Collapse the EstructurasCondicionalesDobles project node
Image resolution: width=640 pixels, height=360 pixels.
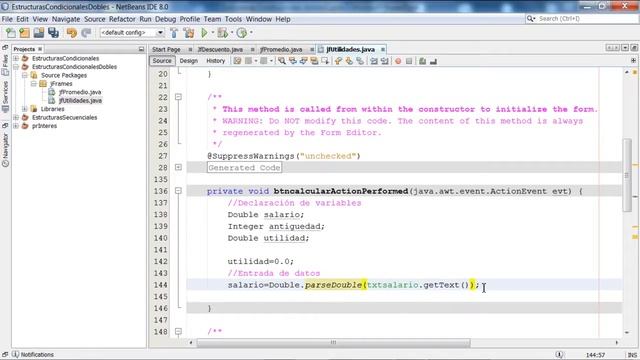coord(16,67)
